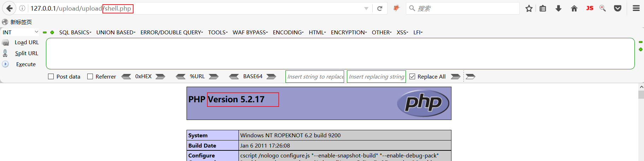Go back with the browser back arrow
Screen dimensions: 644x161
pos(9,8)
